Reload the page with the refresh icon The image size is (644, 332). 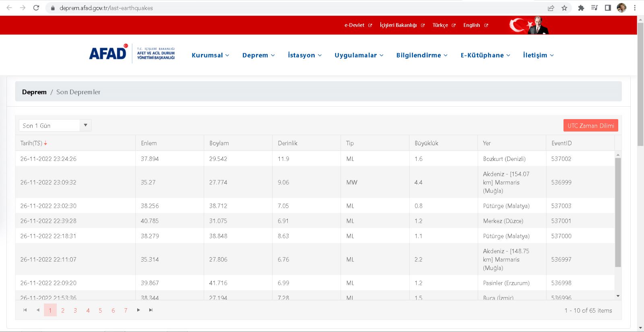point(36,8)
